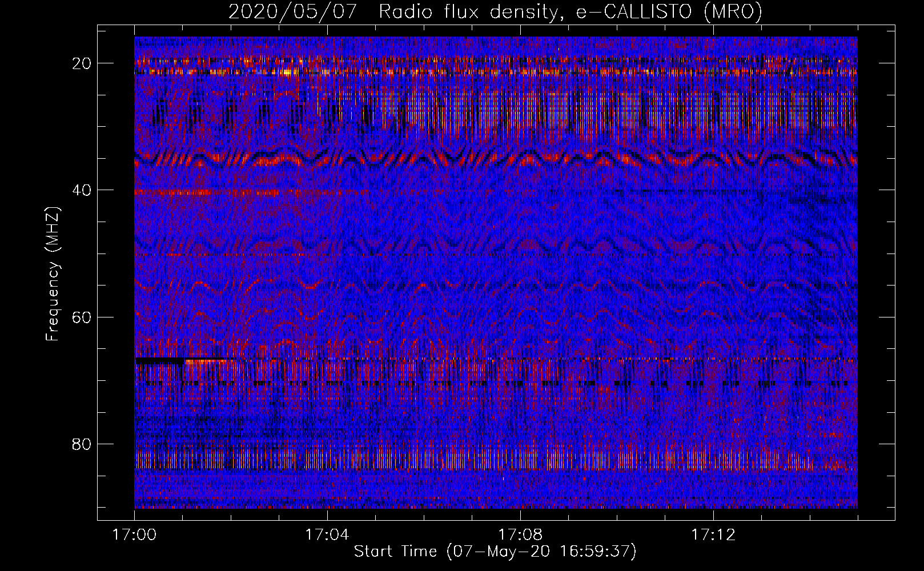The width and height of the screenshot is (924, 571).
Task: Click the time tick label '17:00'
Action: pos(134,535)
